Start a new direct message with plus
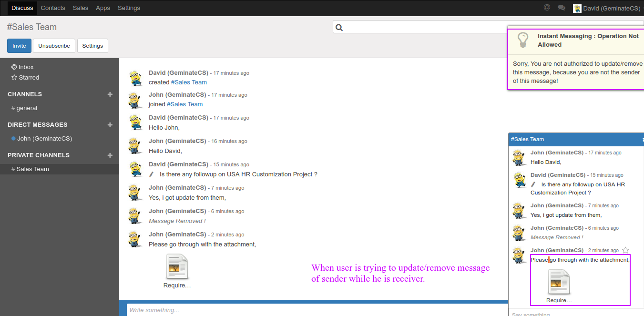 coord(110,125)
